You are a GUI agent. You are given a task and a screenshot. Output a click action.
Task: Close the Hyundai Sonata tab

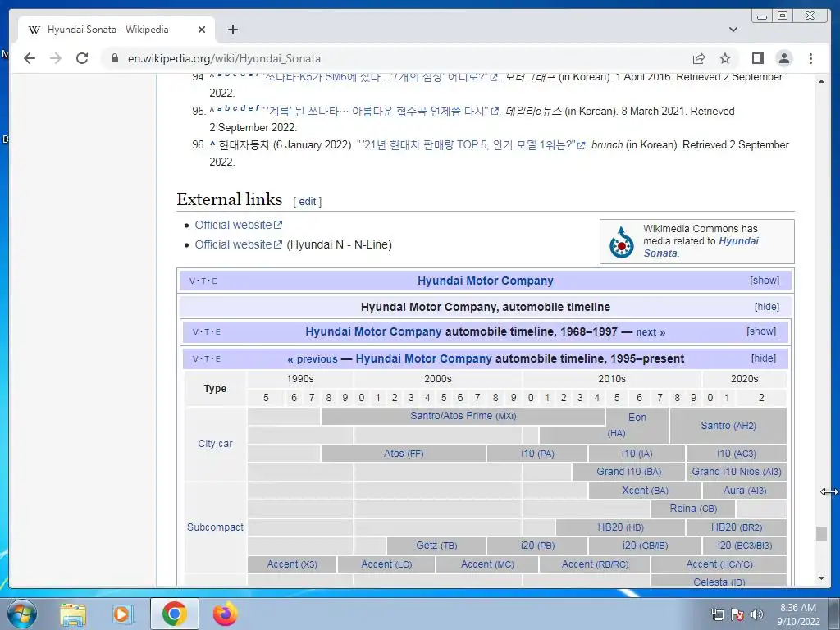pyautogui.click(x=202, y=30)
